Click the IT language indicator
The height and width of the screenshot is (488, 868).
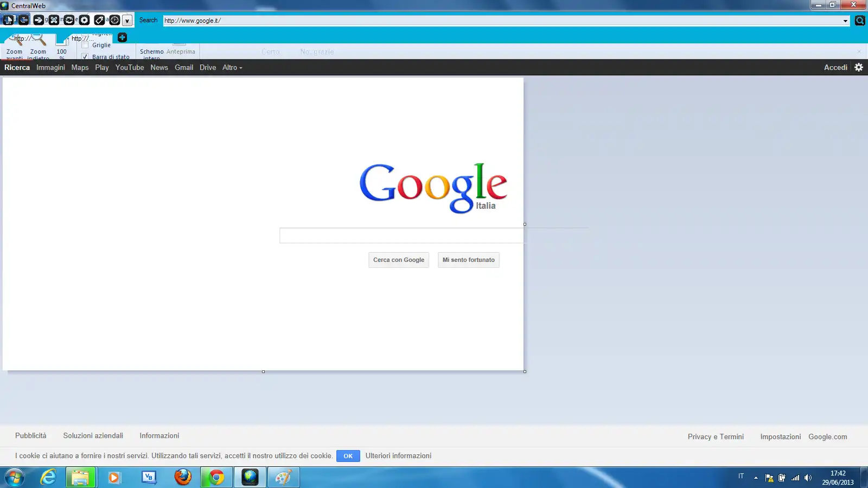[x=741, y=476]
